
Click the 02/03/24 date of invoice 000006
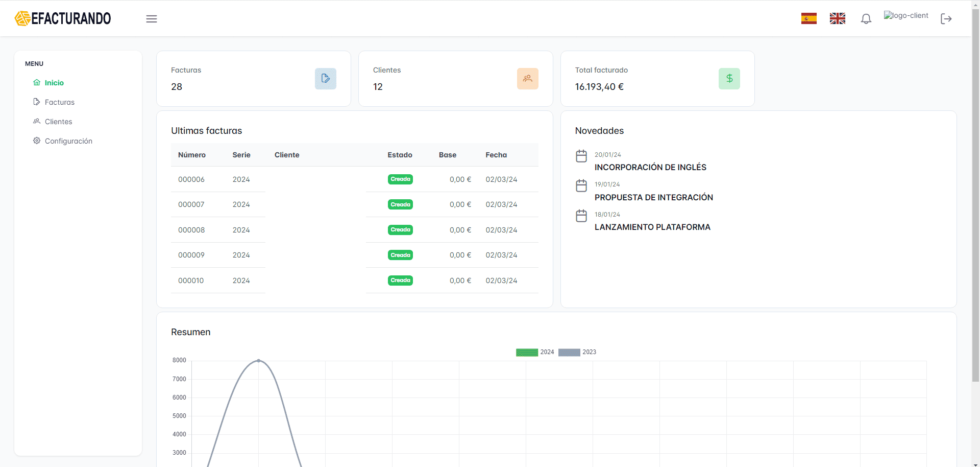(x=501, y=179)
